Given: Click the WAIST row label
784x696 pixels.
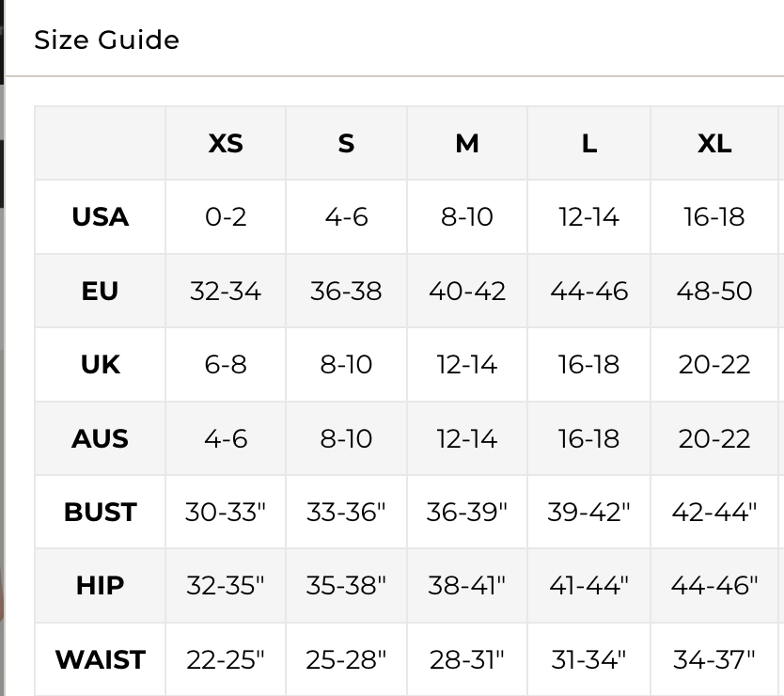Looking at the screenshot, I should pyautogui.click(x=100, y=659).
